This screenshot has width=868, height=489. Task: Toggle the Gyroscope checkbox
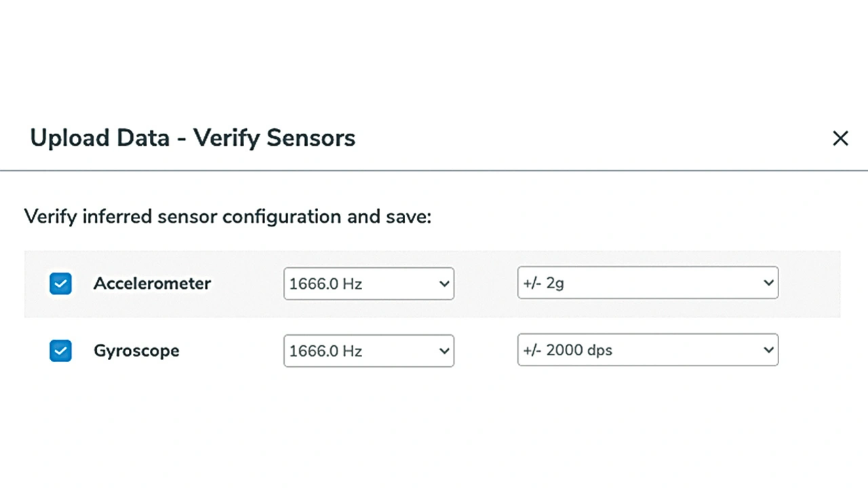(x=60, y=351)
